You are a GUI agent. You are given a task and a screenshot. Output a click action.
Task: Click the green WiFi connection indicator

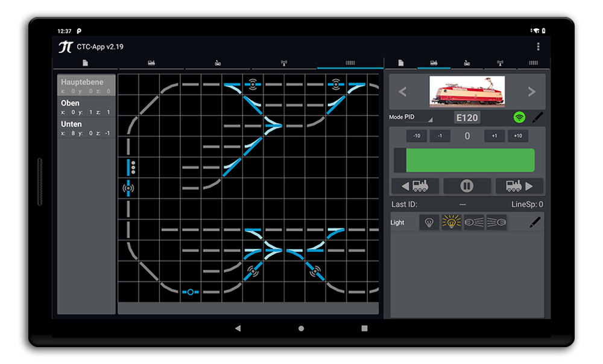coord(519,118)
